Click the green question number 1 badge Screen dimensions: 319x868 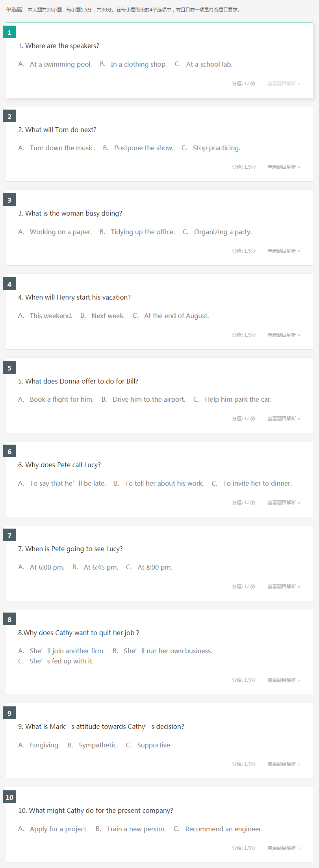tap(9, 32)
